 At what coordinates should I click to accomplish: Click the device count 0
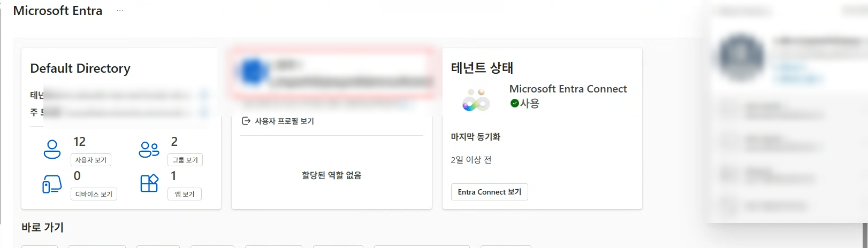tap(77, 176)
